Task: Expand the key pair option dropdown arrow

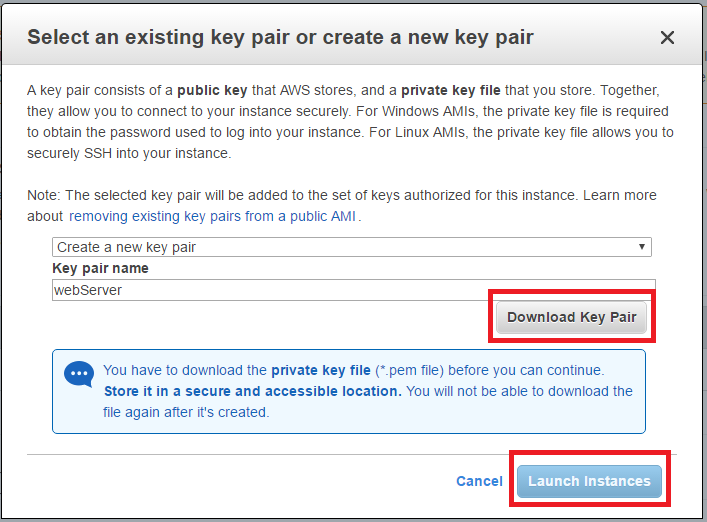Action: 641,247
